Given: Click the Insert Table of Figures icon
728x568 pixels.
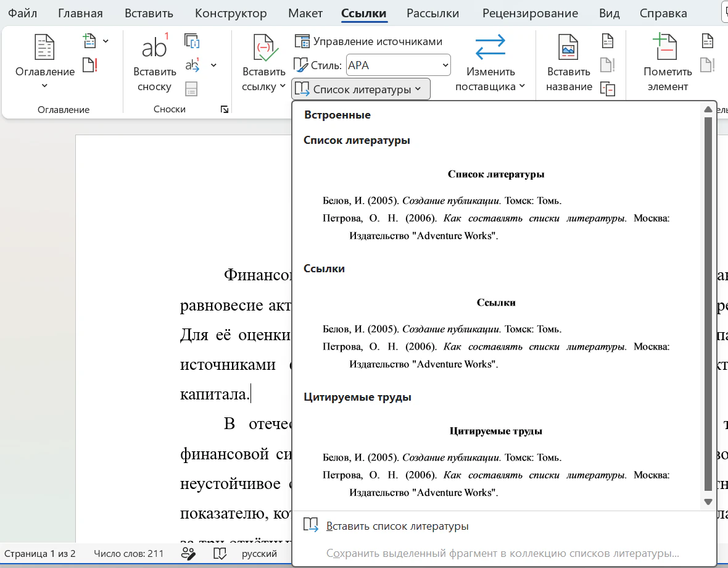Looking at the screenshot, I should point(608,41).
